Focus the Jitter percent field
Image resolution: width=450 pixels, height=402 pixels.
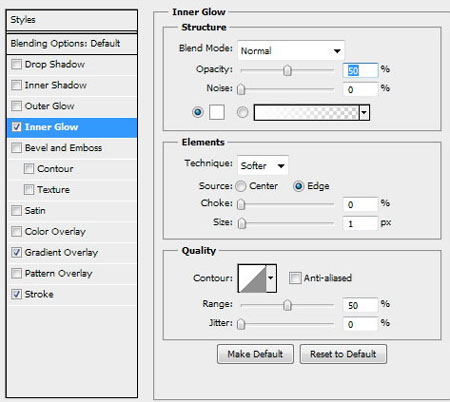(360, 324)
